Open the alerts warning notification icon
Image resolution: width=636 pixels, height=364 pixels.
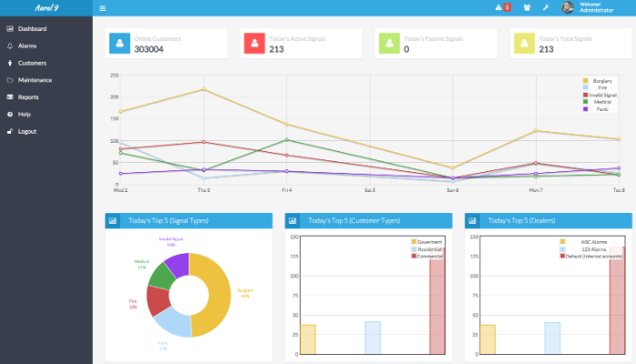[x=498, y=8]
